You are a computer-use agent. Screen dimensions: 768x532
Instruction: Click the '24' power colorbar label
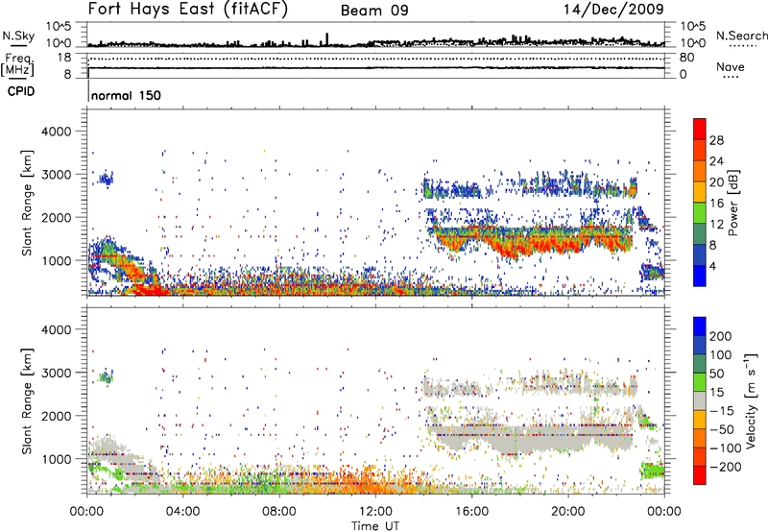click(716, 161)
